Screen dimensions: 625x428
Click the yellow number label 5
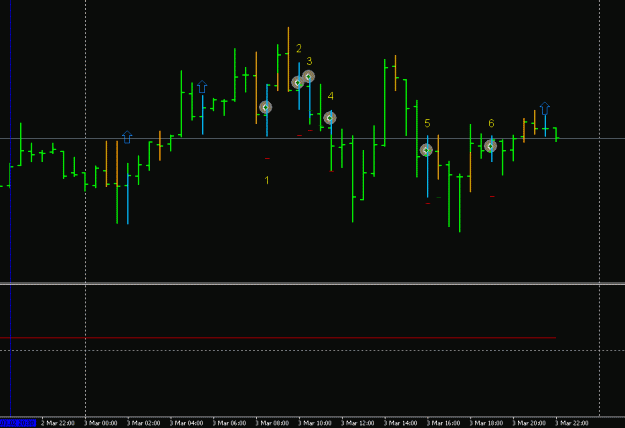pos(427,123)
